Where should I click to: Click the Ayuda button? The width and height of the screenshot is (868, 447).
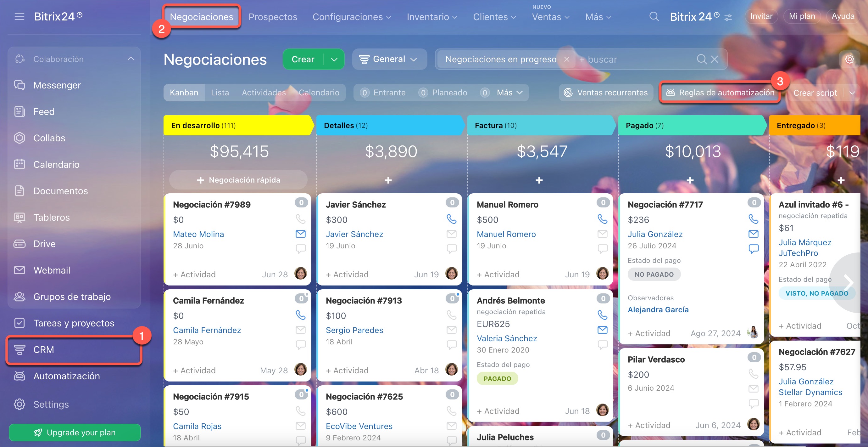tap(843, 16)
